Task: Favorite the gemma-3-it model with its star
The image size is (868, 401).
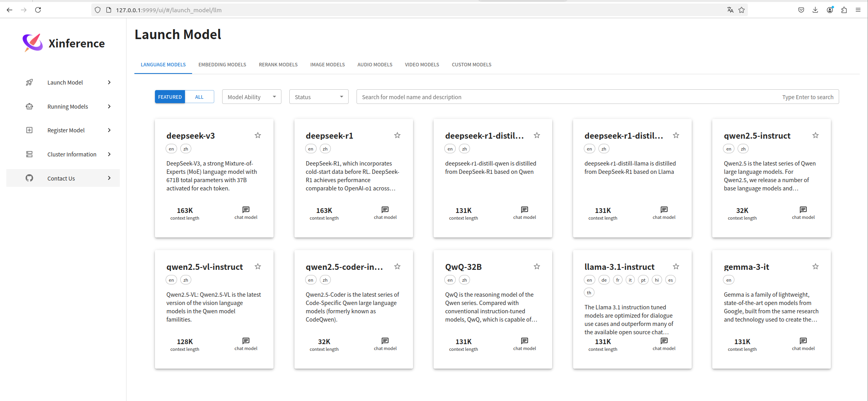Action: (x=815, y=266)
